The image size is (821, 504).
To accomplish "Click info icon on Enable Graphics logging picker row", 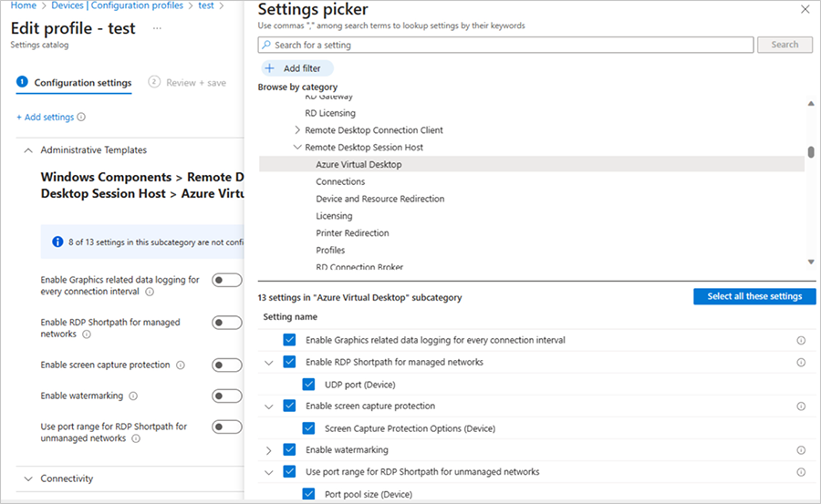I will [801, 341].
